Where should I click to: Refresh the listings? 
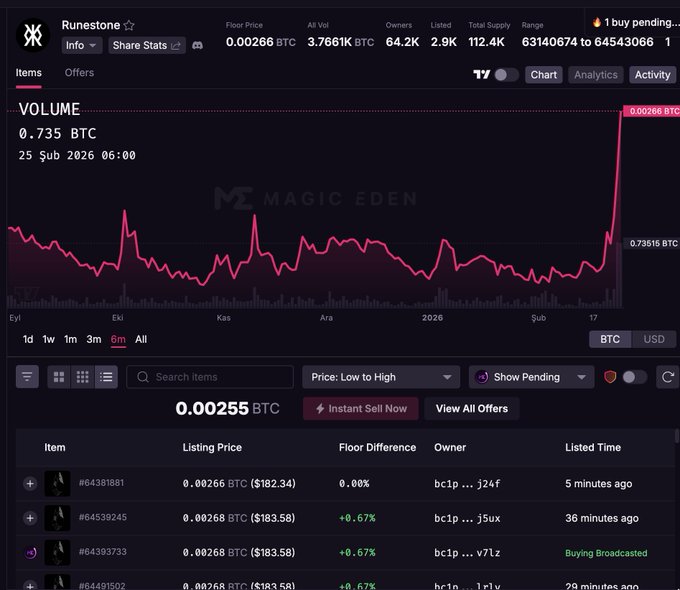pos(667,377)
